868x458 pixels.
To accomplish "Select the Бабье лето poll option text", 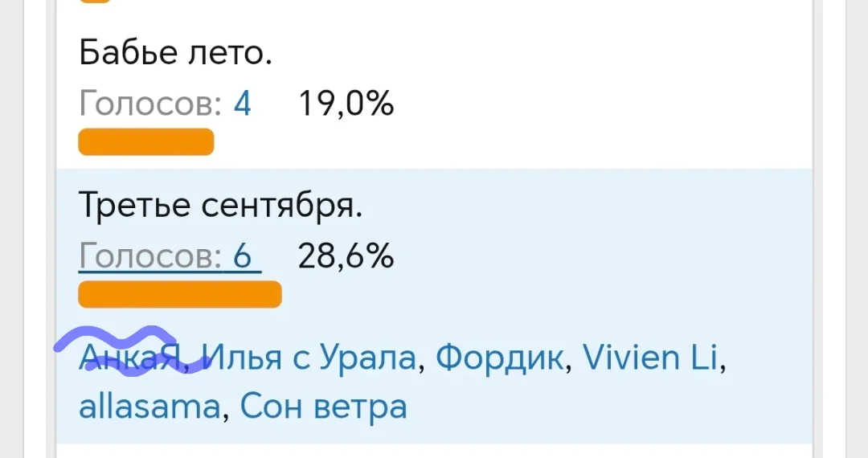I will point(176,54).
